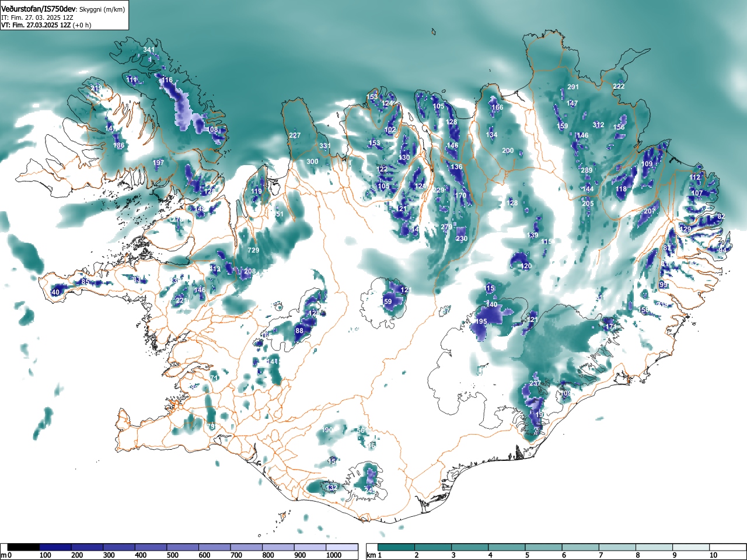Click the 'VT: Fim. 27.03.2025 12Z (+0 h)' line

(x=46, y=25)
